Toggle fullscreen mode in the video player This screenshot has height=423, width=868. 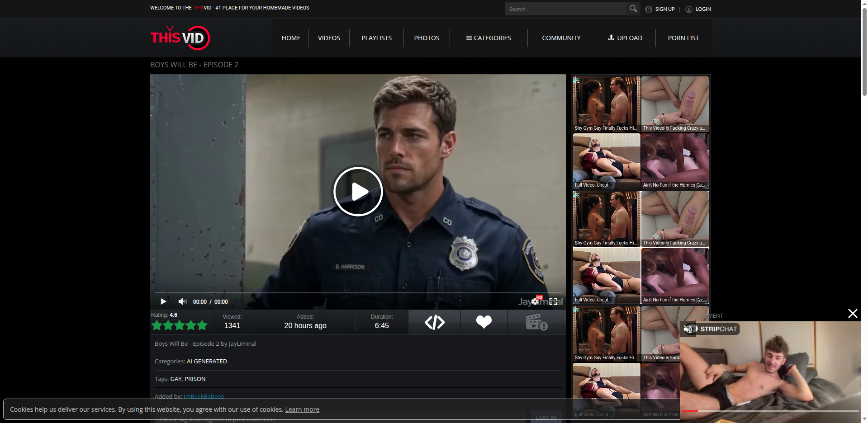tap(553, 301)
